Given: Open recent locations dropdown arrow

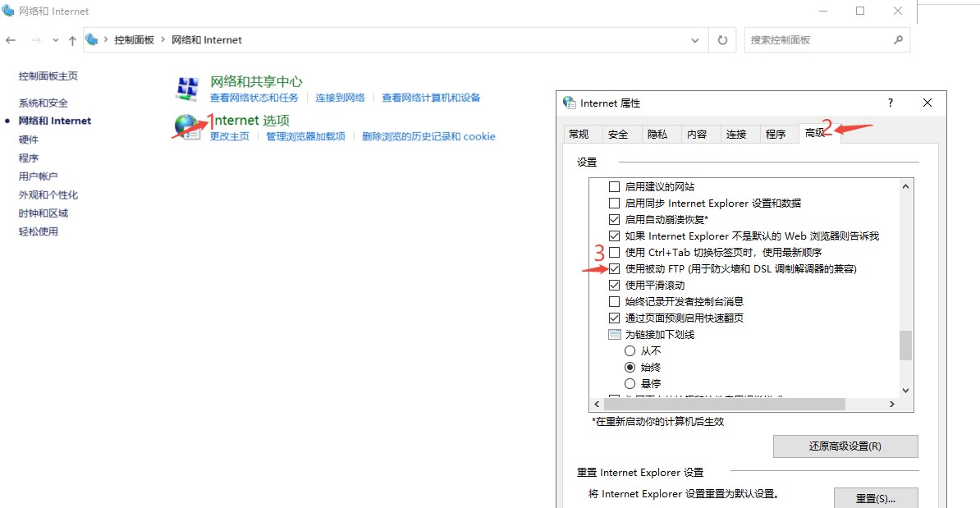Looking at the screenshot, I should [56, 40].
